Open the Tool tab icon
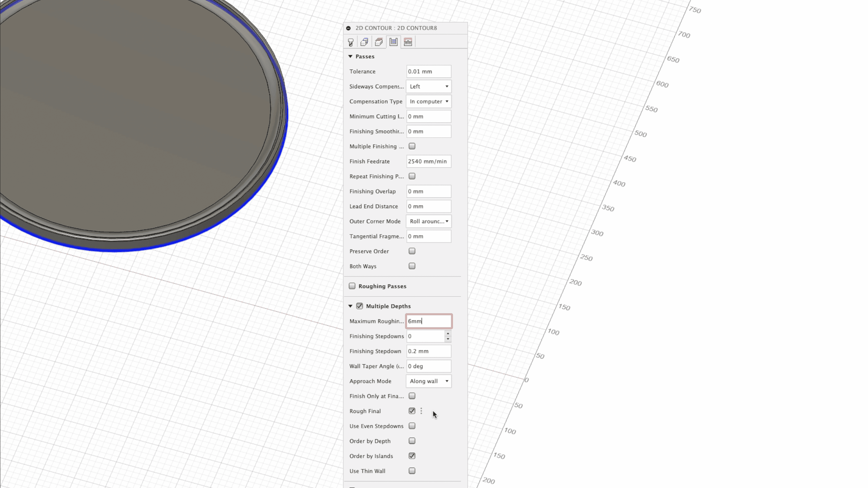Screen dimensions: 868x488 [x=350, y=42]
